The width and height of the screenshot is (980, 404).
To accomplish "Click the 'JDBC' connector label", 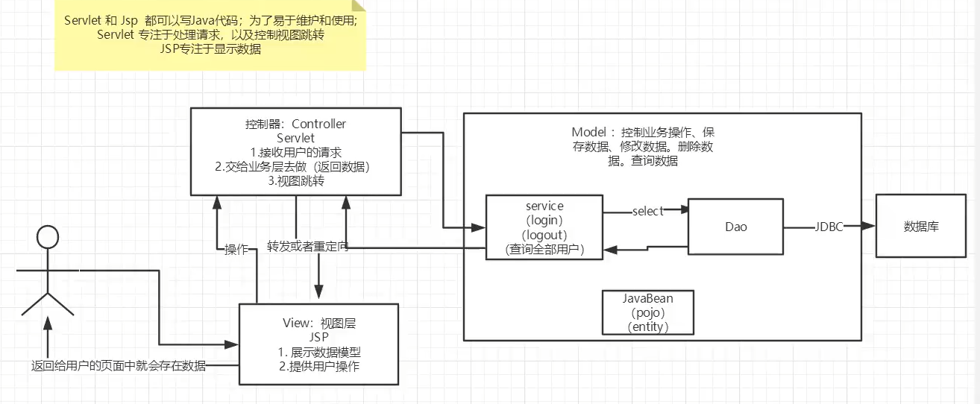I will (x=829, y=227).
